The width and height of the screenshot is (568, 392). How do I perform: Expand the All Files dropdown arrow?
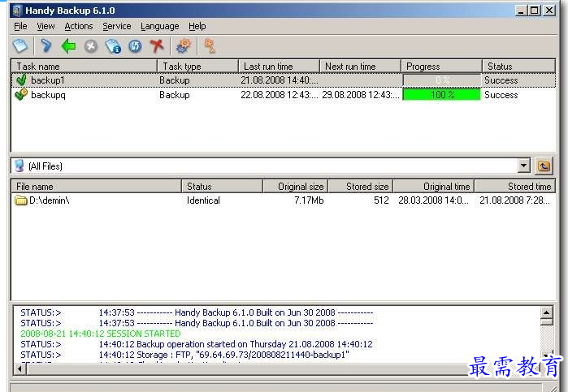click(x=523, y=166)
